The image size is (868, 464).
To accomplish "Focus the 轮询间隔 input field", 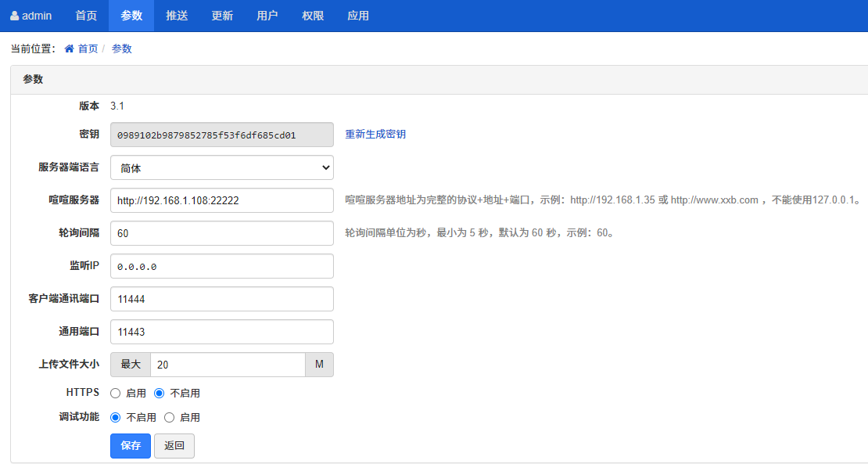I will tap(221, 233).
